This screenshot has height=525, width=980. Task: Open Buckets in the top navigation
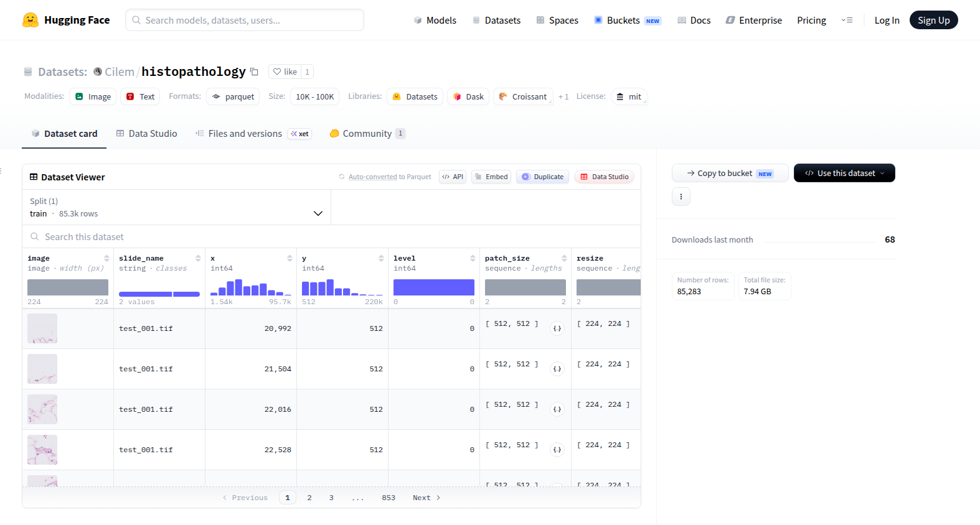tap(627, 21)
